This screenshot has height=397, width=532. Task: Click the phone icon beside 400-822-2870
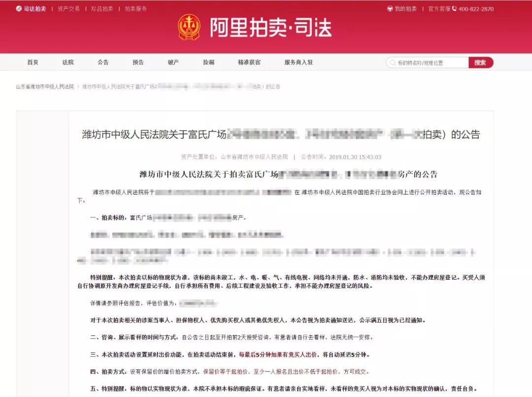455,9
